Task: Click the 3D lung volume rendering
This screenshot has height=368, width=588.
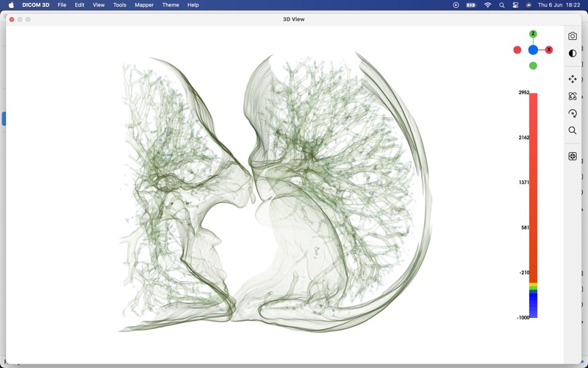Action: 276,192
